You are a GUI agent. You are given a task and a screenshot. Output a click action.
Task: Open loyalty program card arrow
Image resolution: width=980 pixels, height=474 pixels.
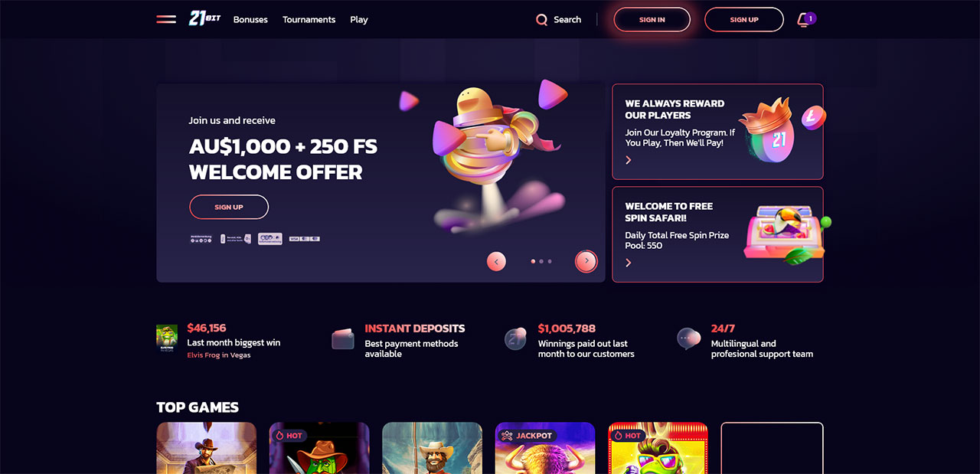(629, 160)
